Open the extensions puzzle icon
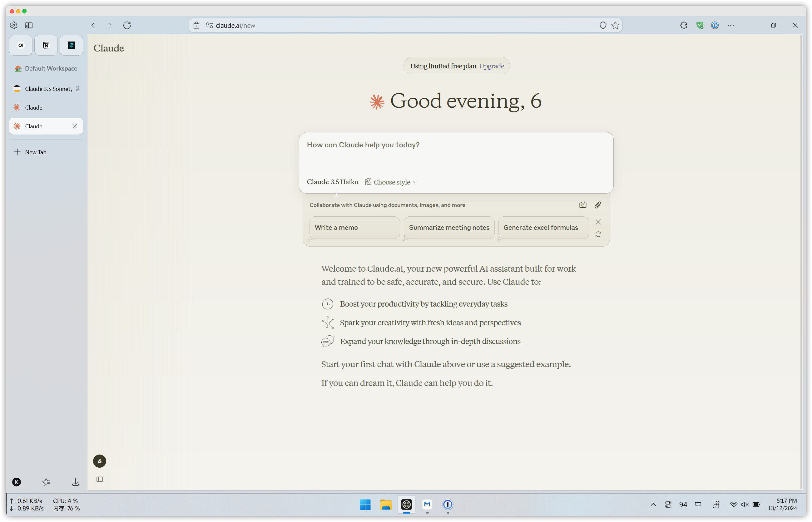 [x=683, y=25]
